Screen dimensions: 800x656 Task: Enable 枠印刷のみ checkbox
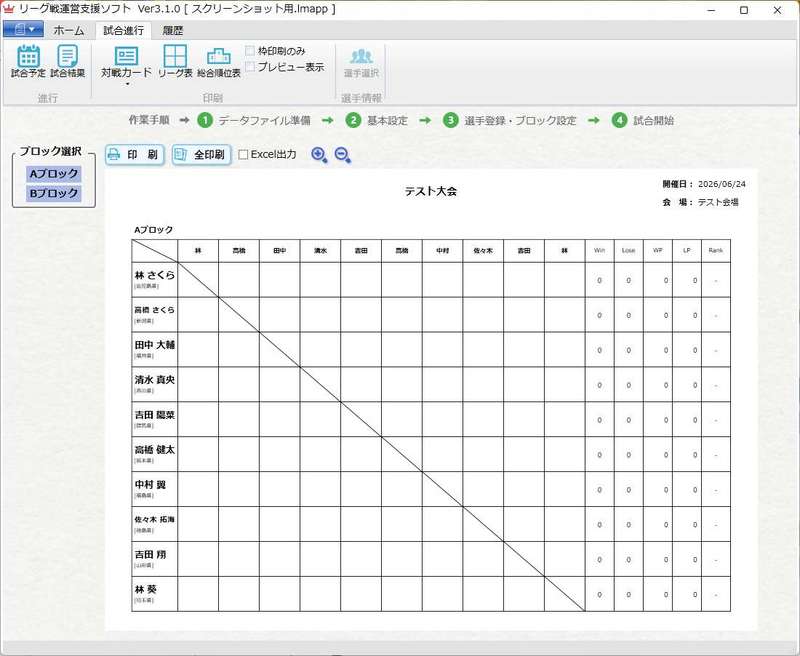pos(250,51)
